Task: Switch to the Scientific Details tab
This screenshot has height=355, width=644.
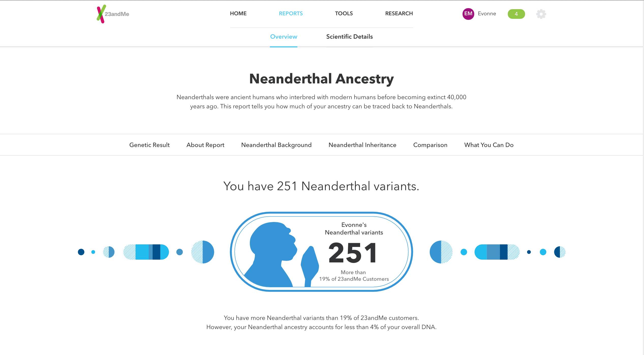Action: pyautogui.click(x=349, y=37)
